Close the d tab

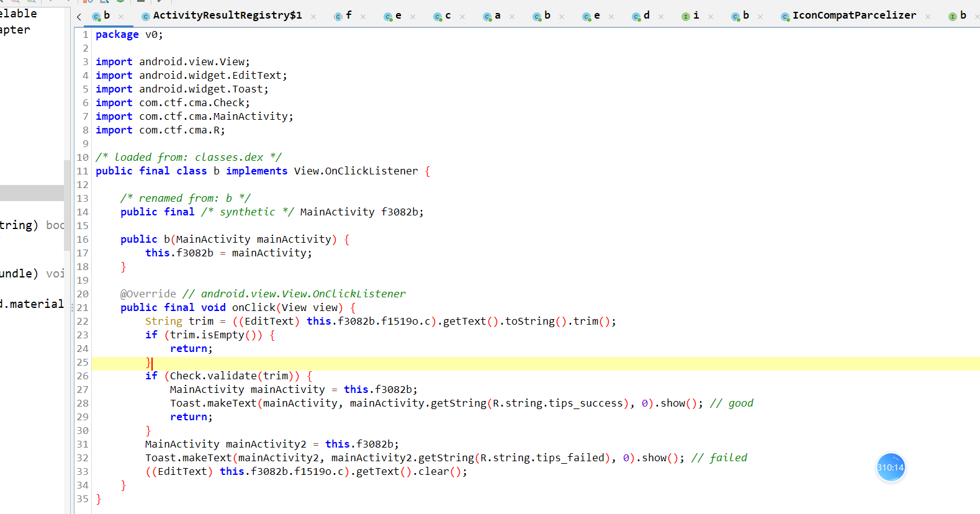(661, 17)
